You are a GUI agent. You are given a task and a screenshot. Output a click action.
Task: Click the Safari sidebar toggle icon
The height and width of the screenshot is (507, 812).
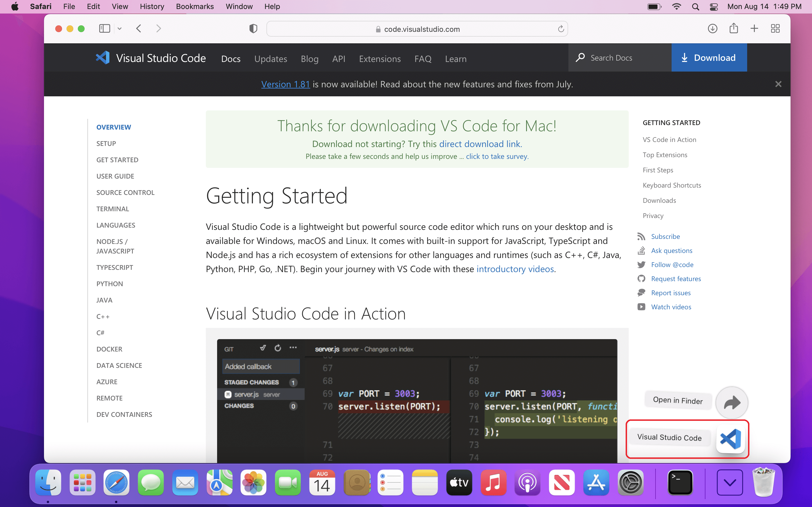[x=104, y=28]
